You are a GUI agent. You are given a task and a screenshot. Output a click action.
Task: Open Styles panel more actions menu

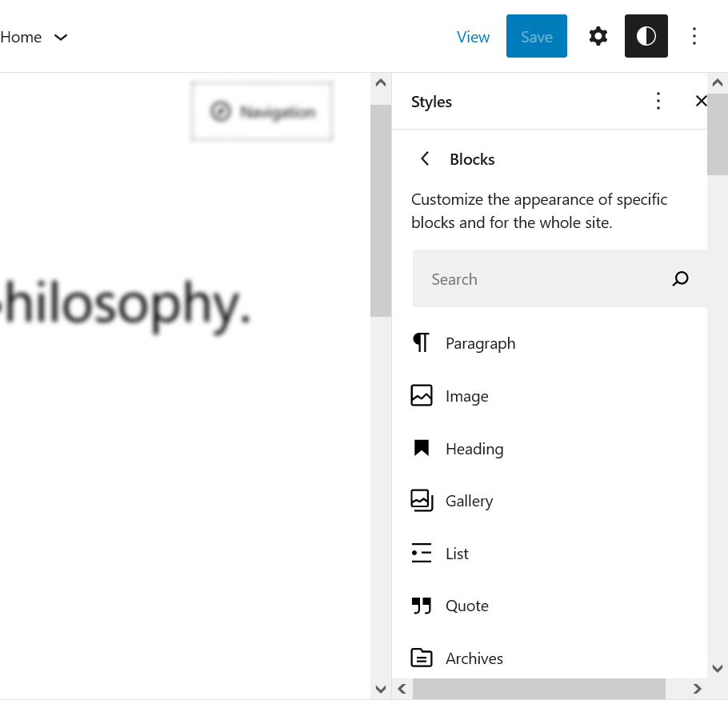pos(658,101)
